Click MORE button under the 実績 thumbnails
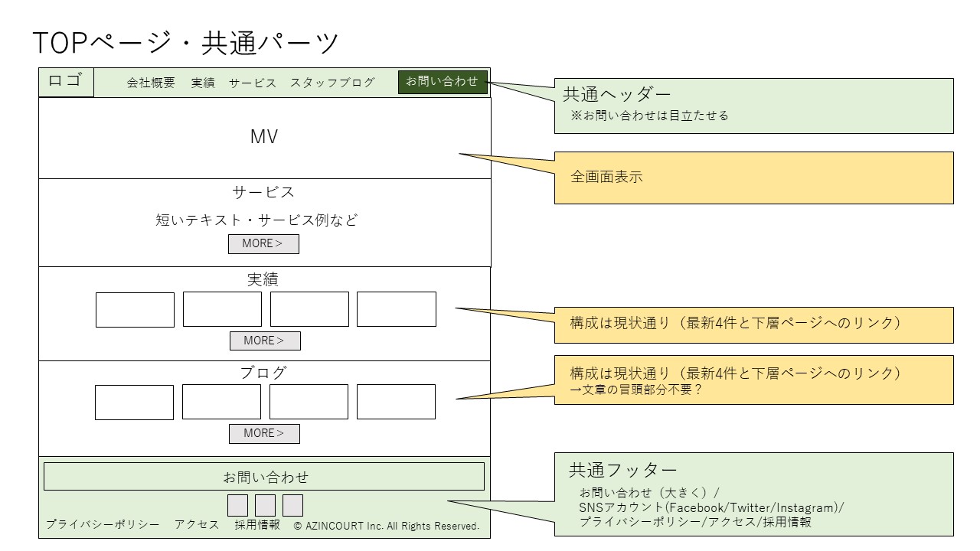The width and height of the screenshot is (980, 551). [x=265, y=341]
